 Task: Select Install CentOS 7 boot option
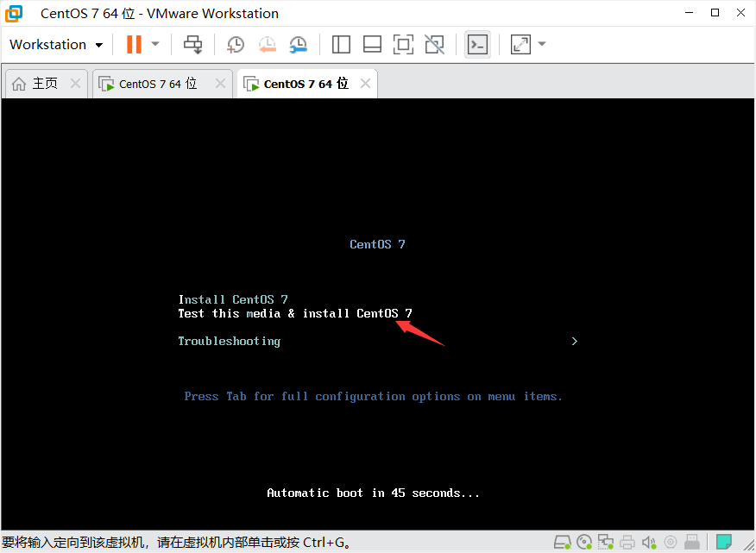[233, 299]
